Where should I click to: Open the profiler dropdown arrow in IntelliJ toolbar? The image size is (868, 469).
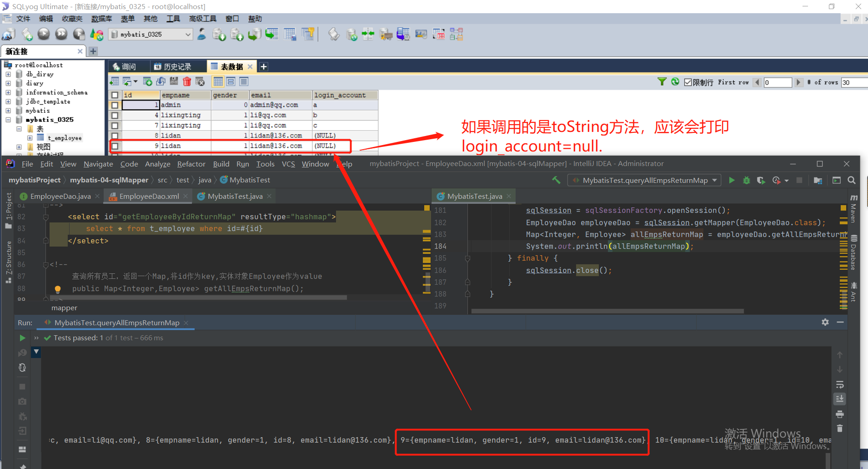point(787,181)
